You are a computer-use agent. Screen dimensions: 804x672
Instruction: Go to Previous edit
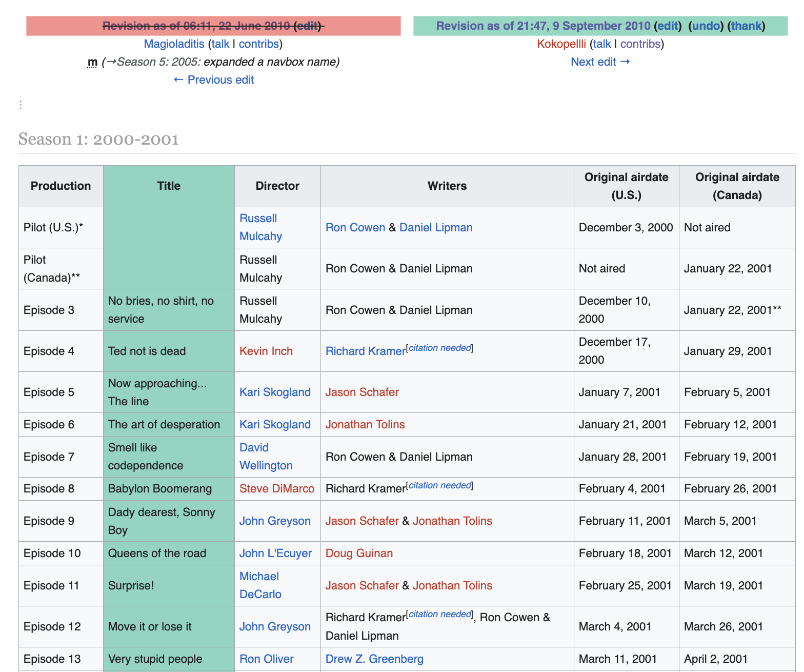point(214,80)
